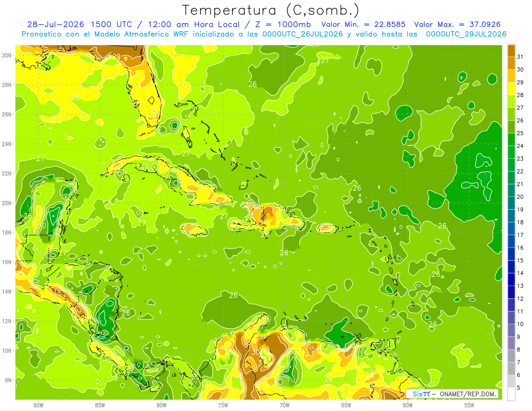Pick the white swatch below 5 on color bar

click(x=511, y=394)
